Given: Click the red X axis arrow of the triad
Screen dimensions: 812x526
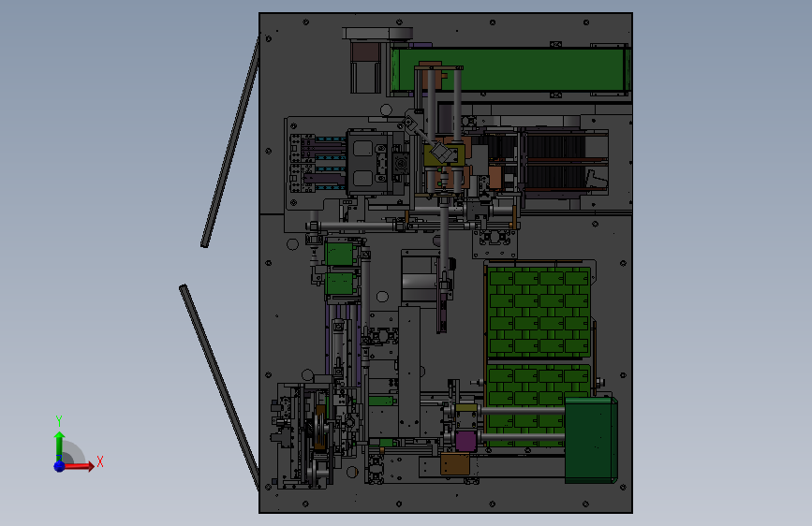Looking at the screenshot, I should point(81,466).
